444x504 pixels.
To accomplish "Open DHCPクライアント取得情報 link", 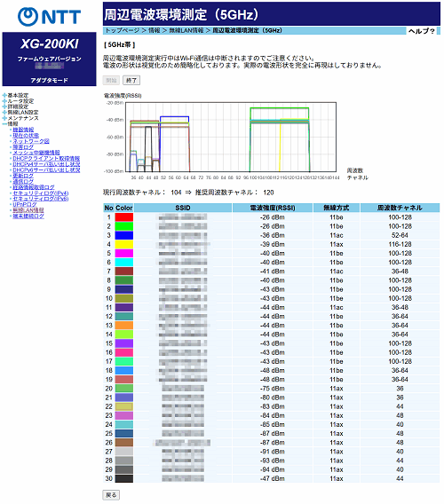I will 46,159.
